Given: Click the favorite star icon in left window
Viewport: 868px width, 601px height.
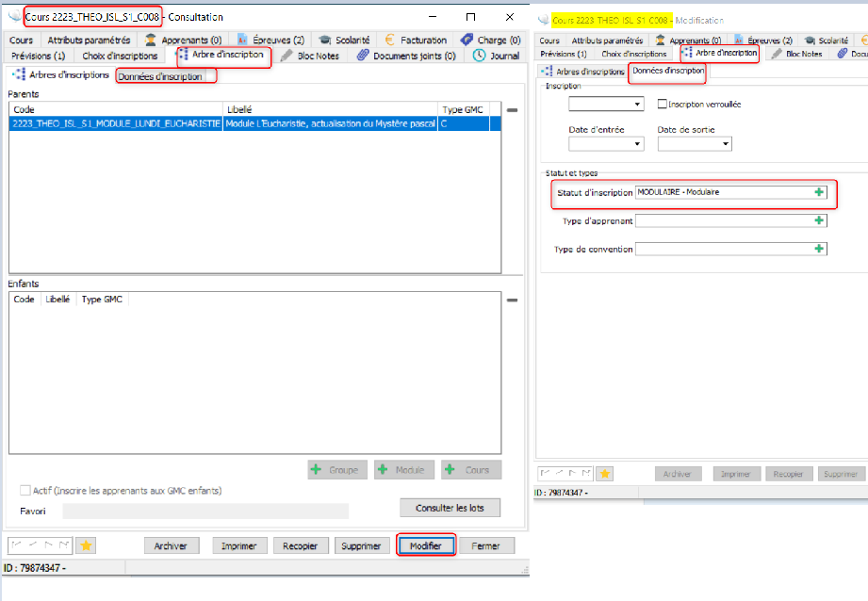Looking at the screenshot, I should coord(86,545).
